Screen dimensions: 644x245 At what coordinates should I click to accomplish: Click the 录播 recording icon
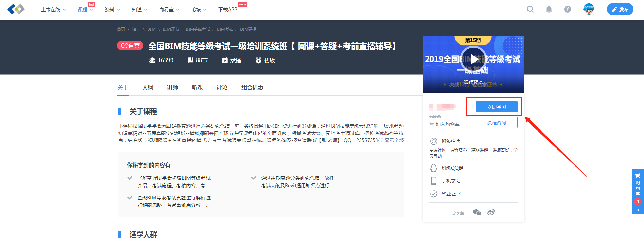click(225, 60)
